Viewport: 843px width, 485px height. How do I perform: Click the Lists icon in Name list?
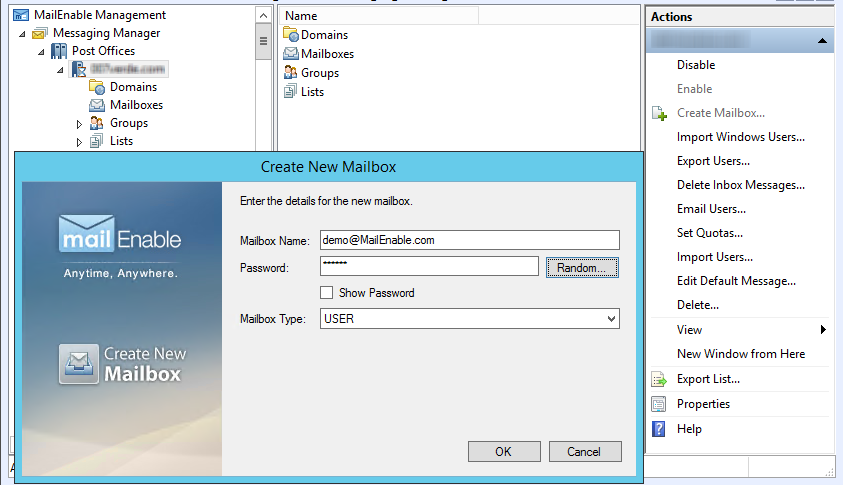(290, 91)
